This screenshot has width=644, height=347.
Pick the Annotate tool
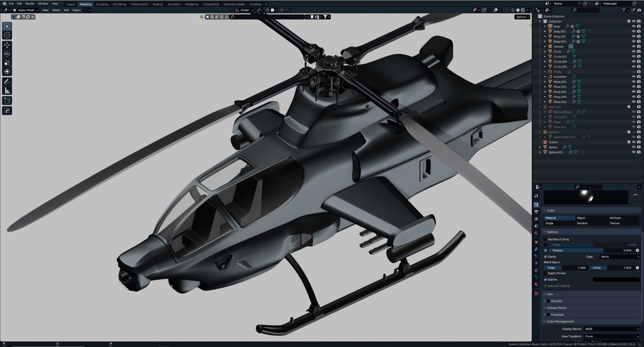(x=8, y=82)
